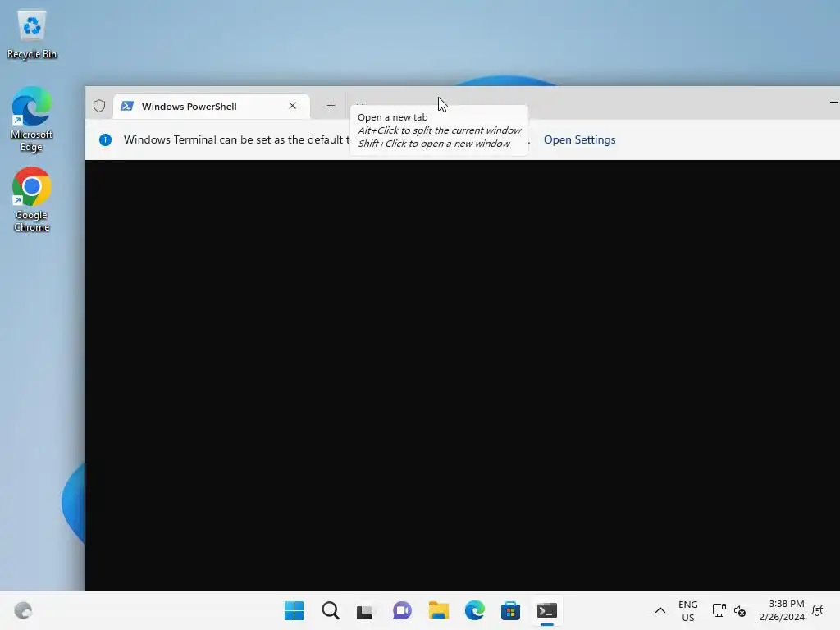Click the ENG US language indicator
Screen dimensions: 840x630
click(x=688, y=610)
